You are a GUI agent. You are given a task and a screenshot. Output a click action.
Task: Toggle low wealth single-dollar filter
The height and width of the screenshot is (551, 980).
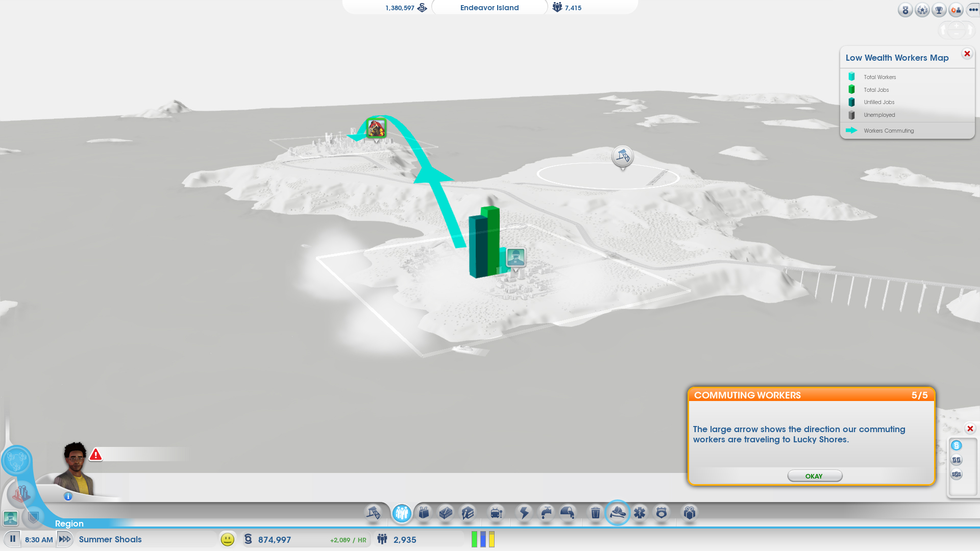957,445
